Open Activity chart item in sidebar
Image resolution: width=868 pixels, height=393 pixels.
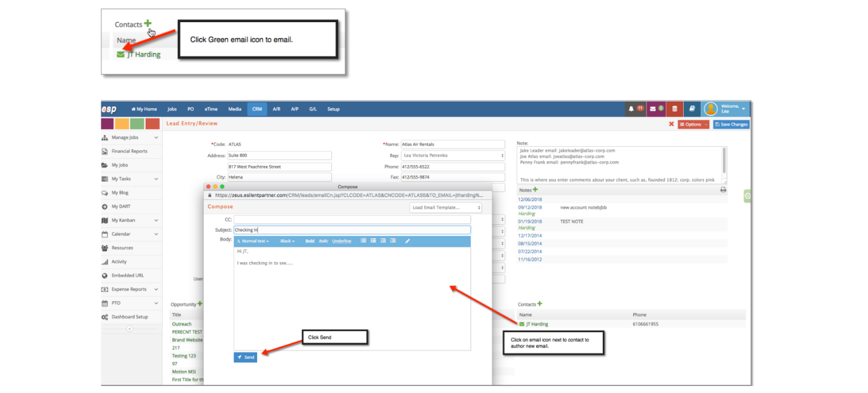coord(119,261)
